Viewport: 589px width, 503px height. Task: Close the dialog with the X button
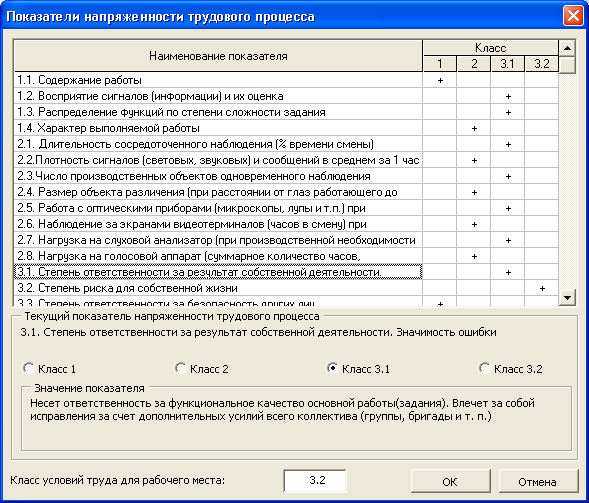pyautogui.click(x=573, y=16)
